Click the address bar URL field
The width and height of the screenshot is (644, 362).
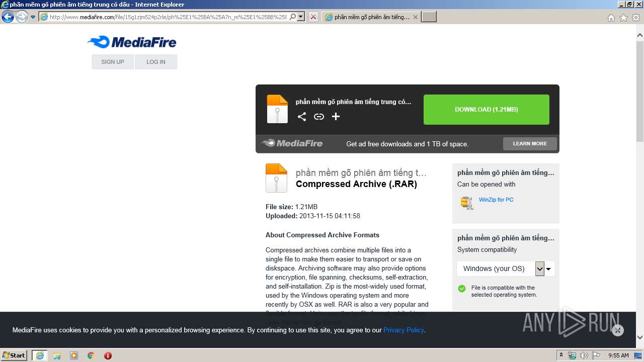(x=169, y=17)
